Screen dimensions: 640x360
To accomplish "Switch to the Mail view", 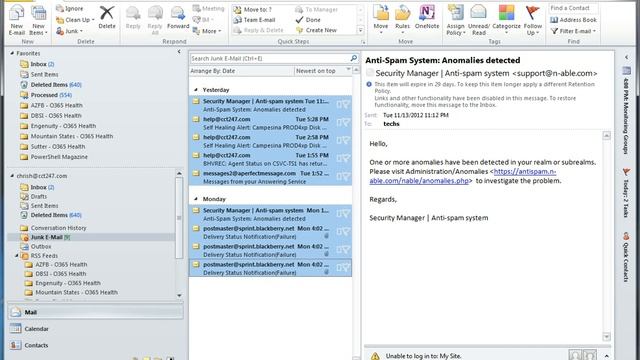I will click(95, 312).
